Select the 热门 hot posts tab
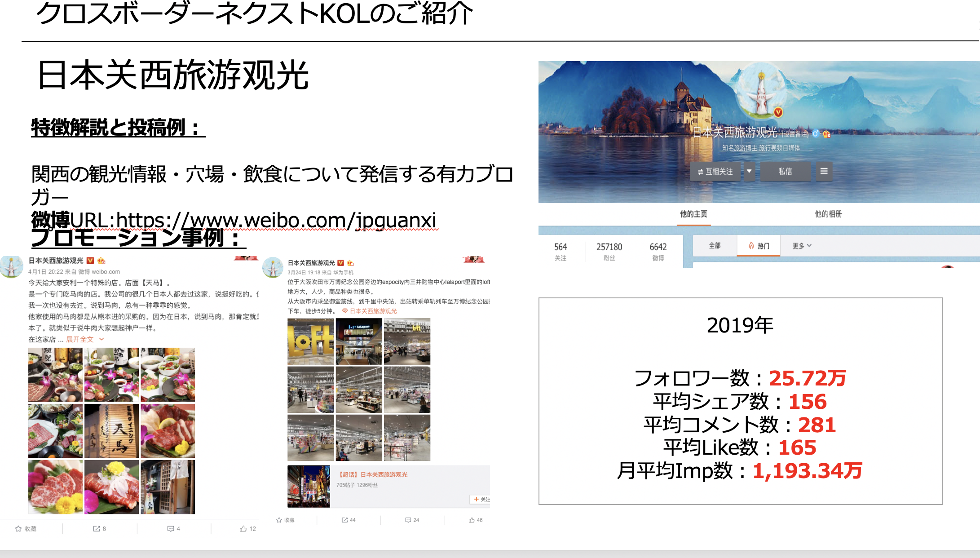The height and width of the screenshot is (558, 980). coord(759,246)
